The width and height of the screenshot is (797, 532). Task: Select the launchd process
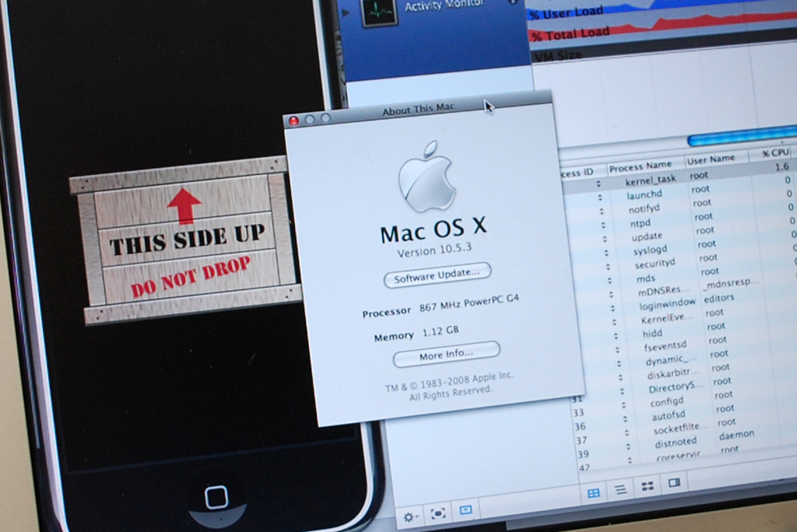644,195
